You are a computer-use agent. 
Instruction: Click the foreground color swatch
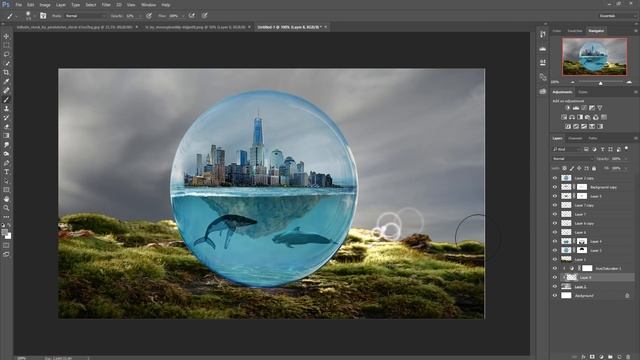click(x=4, y=233)
